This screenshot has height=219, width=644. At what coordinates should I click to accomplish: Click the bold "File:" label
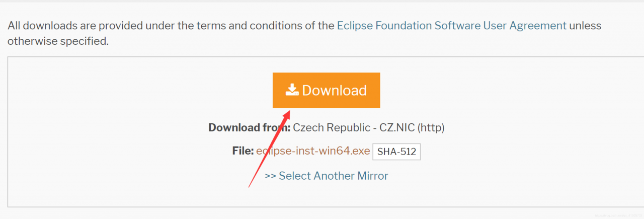pos(243,151)
